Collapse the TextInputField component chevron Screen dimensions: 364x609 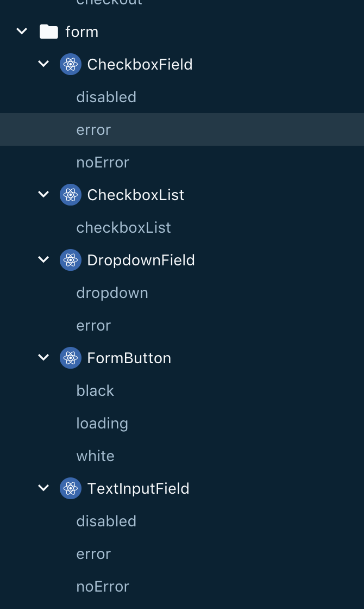click(43, 488)
